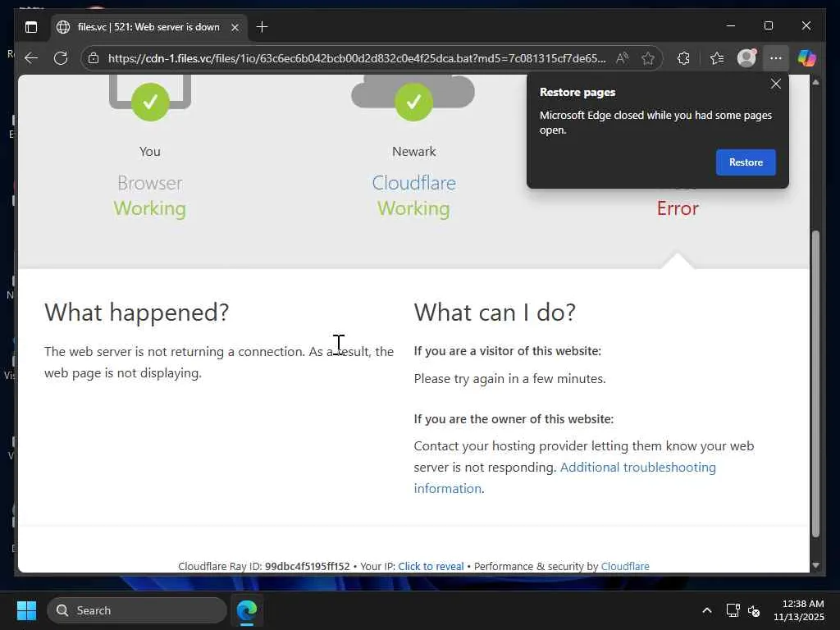The width and height of the screenshot is (840, 630).
Task: Open Additional troubleshooting information link
Action: (564, 478)
